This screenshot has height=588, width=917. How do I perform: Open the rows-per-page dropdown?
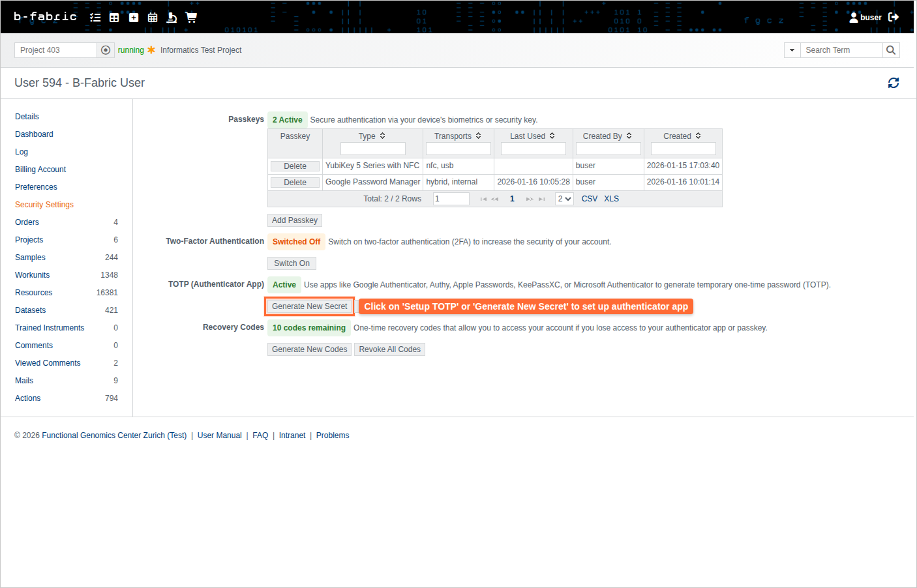[x=564, y=199]
